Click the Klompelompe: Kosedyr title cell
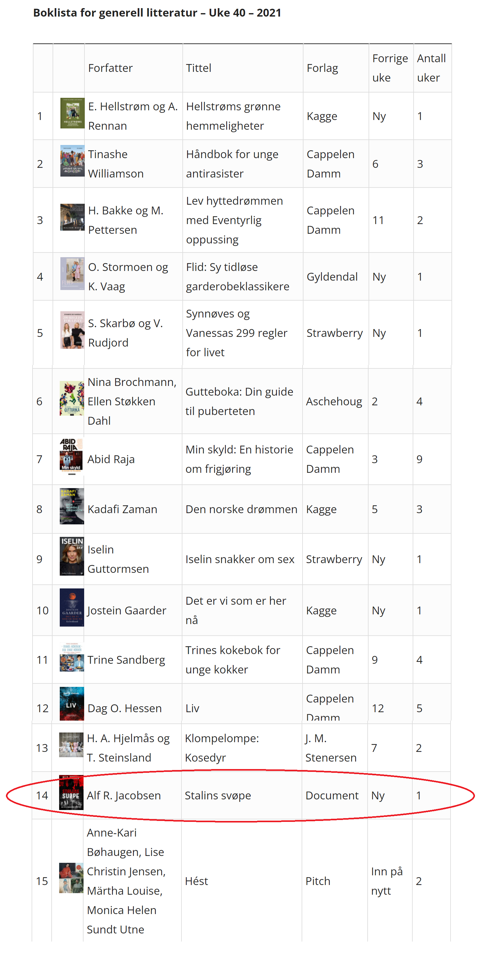 pyautogui.click(x=222, y=748)
